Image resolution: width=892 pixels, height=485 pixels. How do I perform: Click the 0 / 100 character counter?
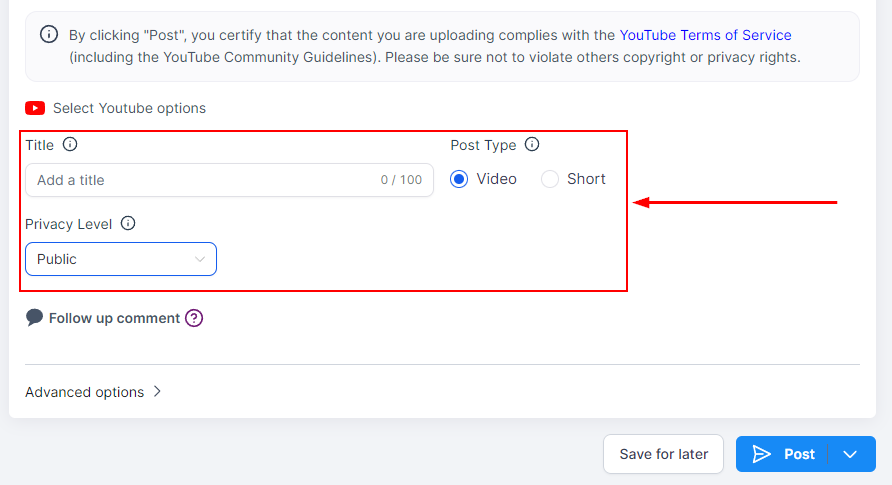pos(401,180)
